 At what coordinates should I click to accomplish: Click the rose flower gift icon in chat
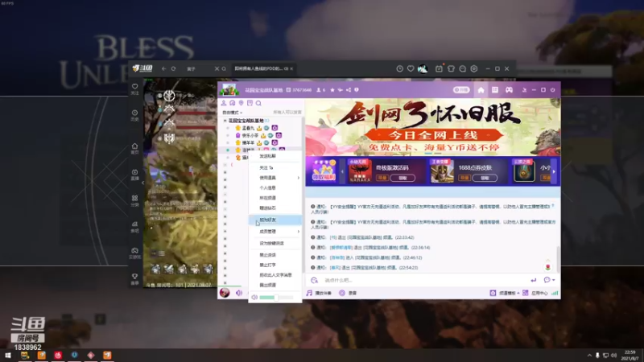click(x=548, y=267)
